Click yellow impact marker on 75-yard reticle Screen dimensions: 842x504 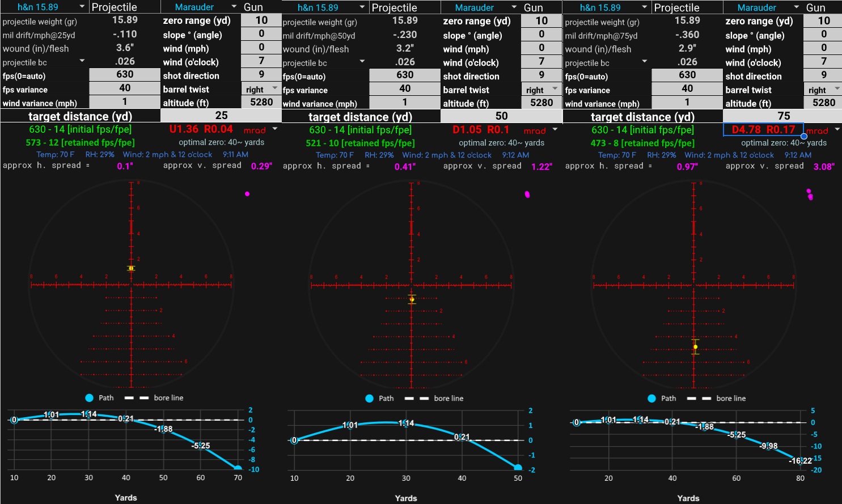695,347
